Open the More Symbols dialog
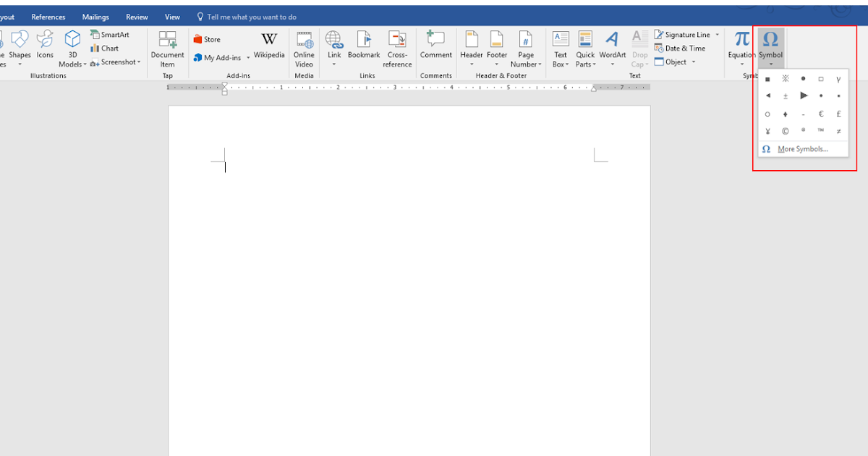The image size is (868, 456). pyautogui.click(x=803, y=148)
